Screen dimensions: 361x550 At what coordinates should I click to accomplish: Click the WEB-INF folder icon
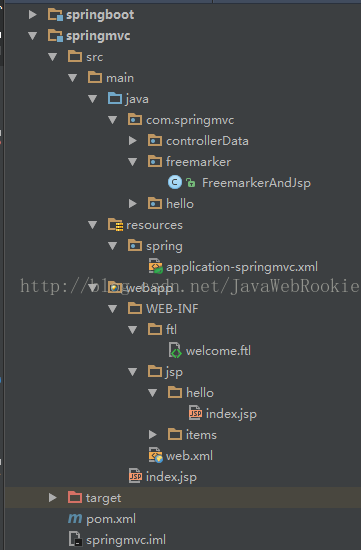pyautogui.click(x=135, y=308)
